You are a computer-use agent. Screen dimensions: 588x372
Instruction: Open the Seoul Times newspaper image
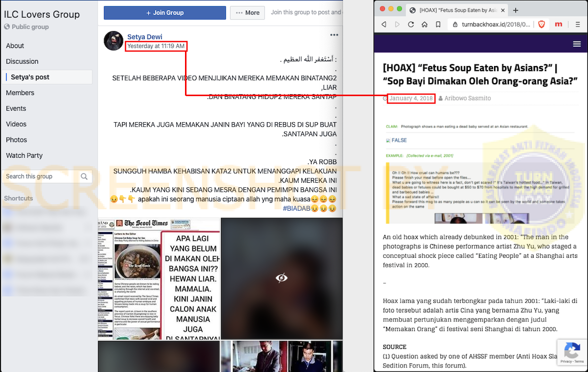coord(158,278)
